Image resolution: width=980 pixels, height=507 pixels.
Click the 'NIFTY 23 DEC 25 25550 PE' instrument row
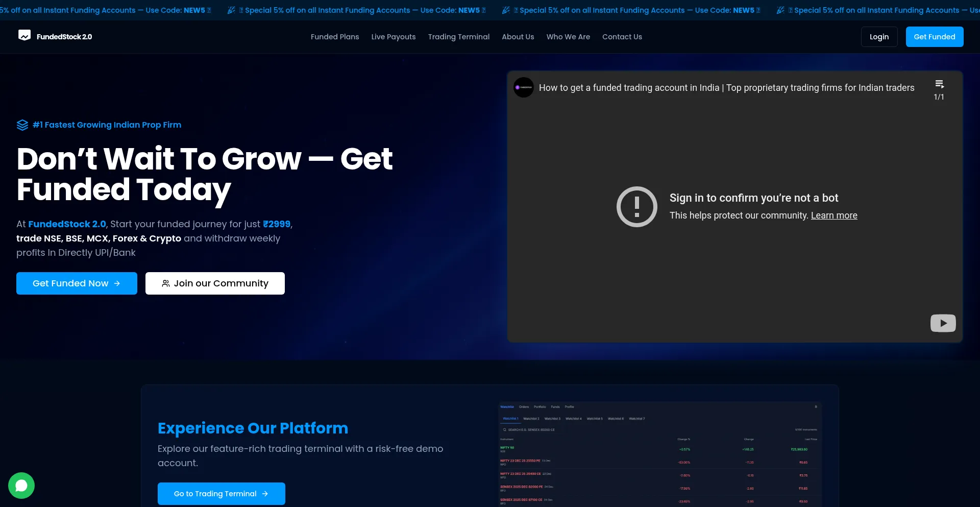[659, 463]
